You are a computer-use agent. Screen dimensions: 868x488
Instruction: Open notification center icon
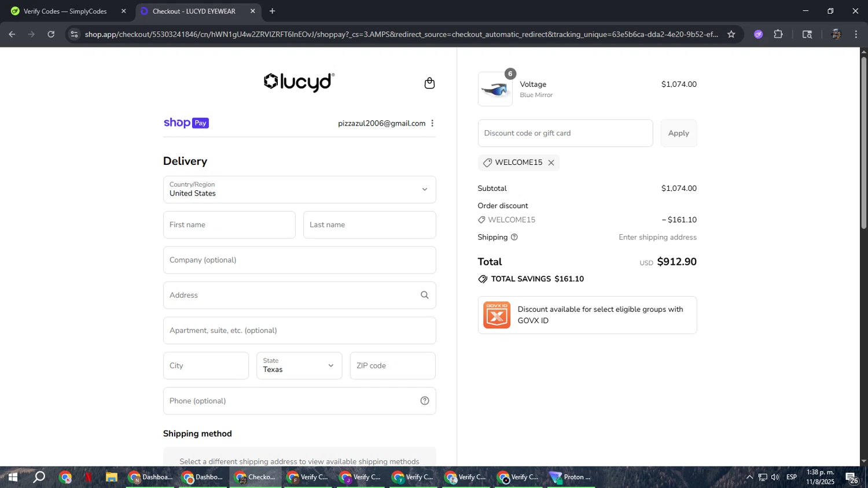(852, 478)
